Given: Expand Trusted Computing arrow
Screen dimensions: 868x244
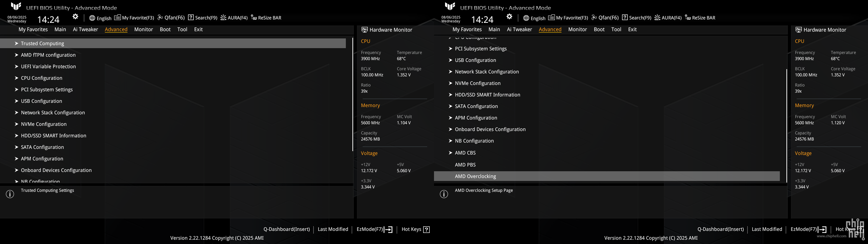Looking at the screenshot, I should (16, 43).
